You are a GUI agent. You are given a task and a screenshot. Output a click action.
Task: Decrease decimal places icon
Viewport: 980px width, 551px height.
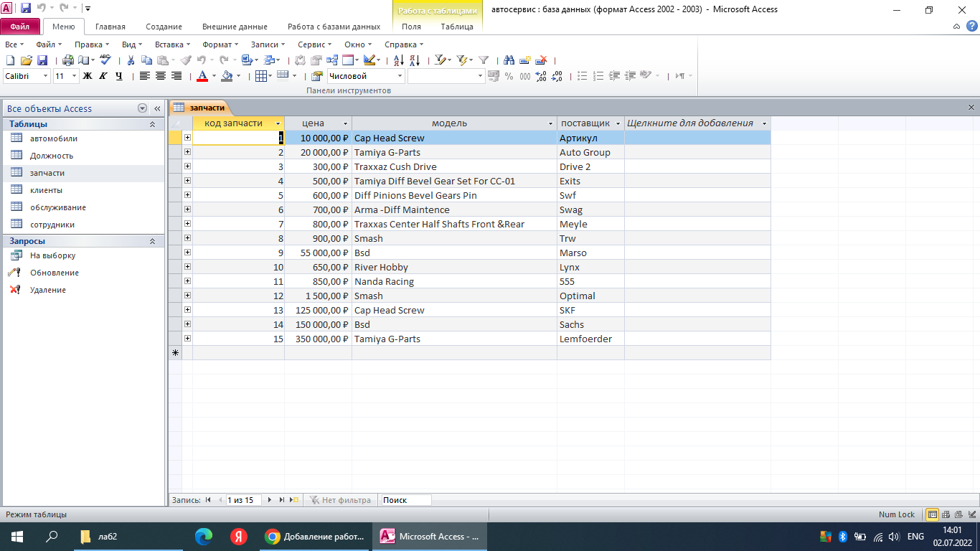click(x=556, y=76)
